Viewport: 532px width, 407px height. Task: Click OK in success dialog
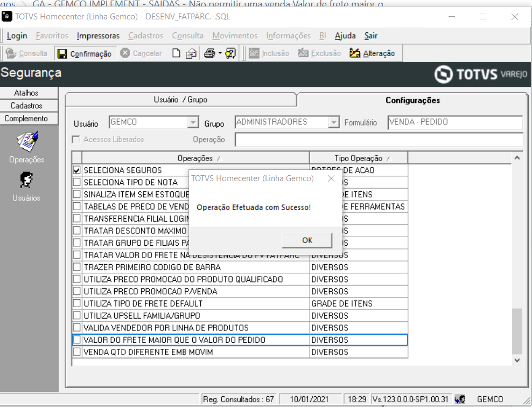(307, 240)
